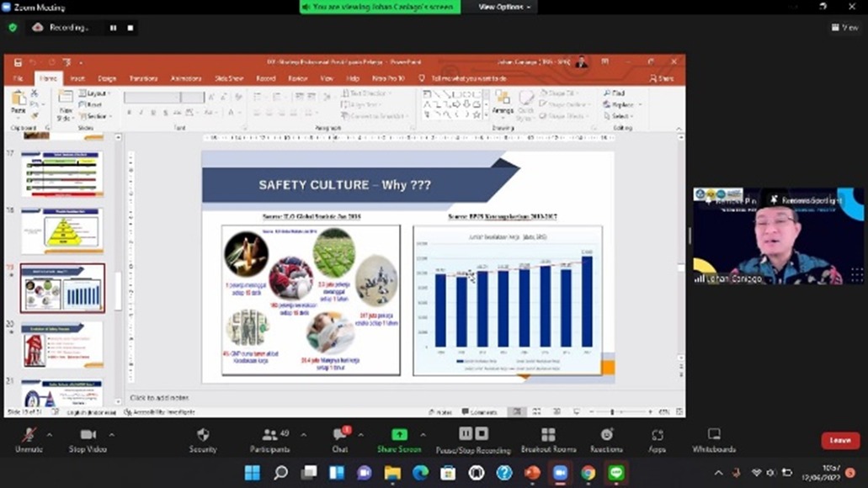
Task: Open Breakout Rooms
Action: tap(548, 435)
